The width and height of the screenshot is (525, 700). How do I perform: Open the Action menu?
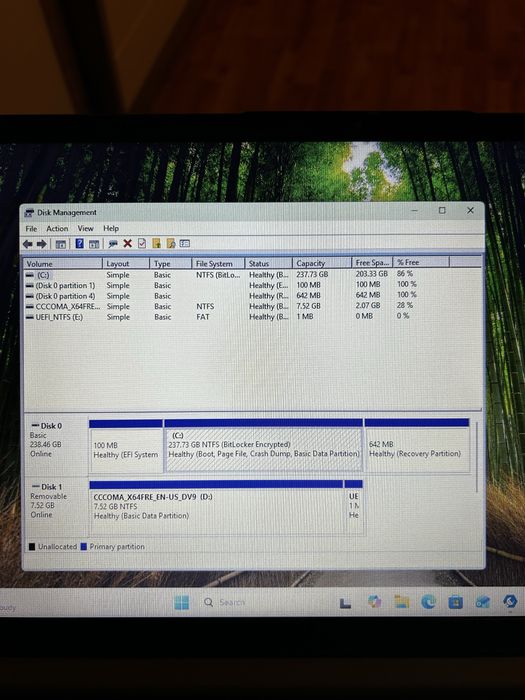[57, 229]
